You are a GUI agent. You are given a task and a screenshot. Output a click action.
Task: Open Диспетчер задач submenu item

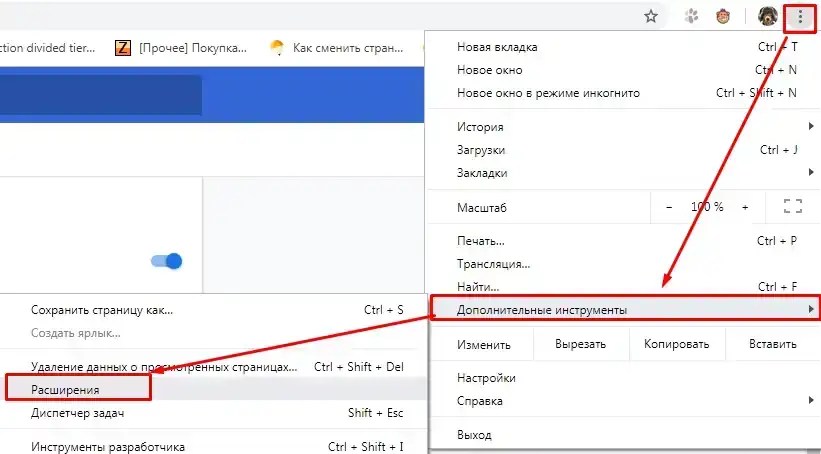coord(212,413)
